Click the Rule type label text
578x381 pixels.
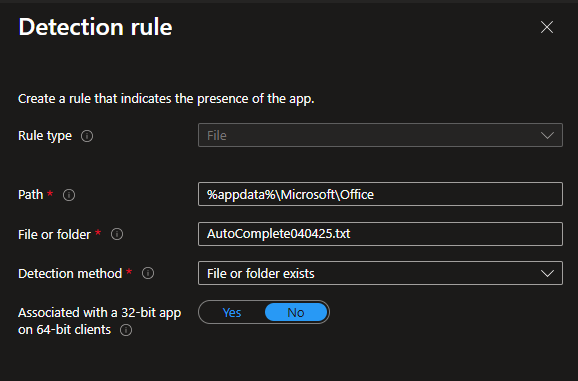coord(45,136)
